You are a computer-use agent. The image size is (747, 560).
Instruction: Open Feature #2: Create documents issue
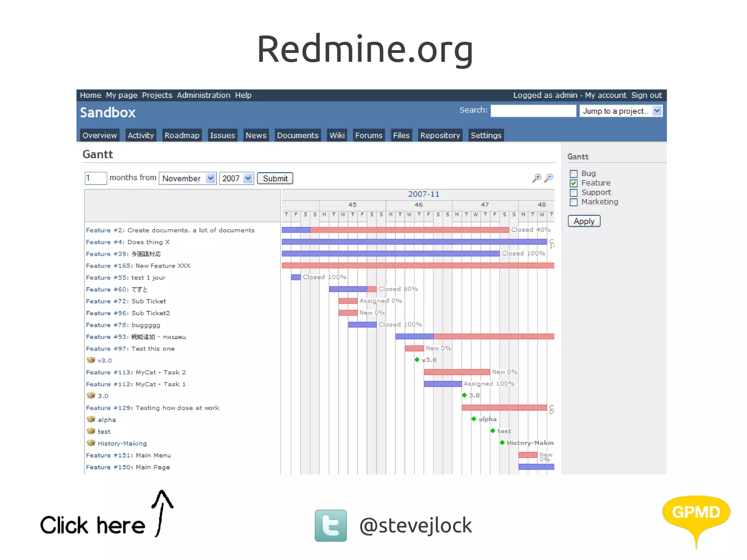[x=170, y=230]
